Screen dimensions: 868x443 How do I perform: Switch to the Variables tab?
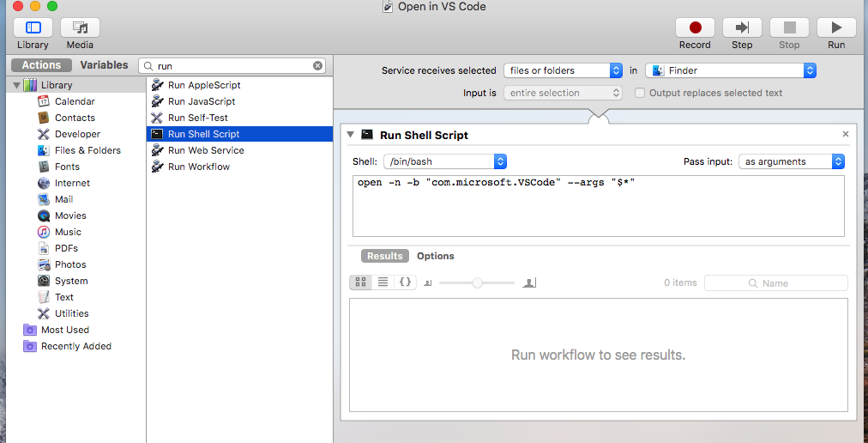point(104,65)
